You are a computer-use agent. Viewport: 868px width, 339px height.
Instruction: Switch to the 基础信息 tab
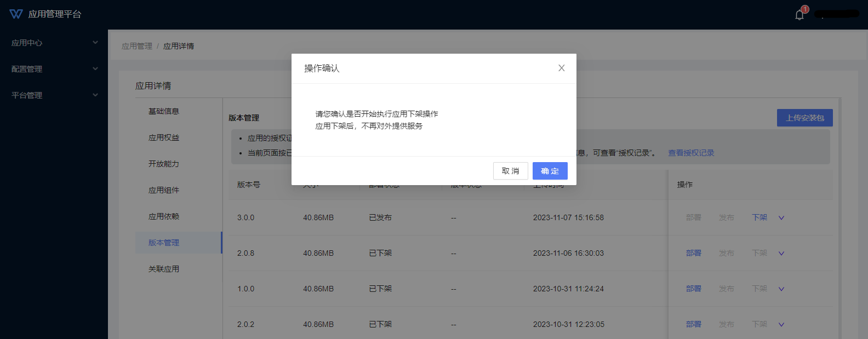(164, 111)
